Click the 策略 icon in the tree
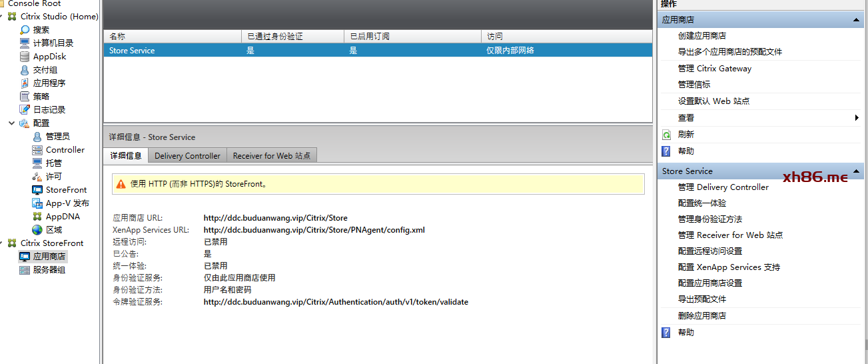 pyautogui.click(x=25, y=96)
